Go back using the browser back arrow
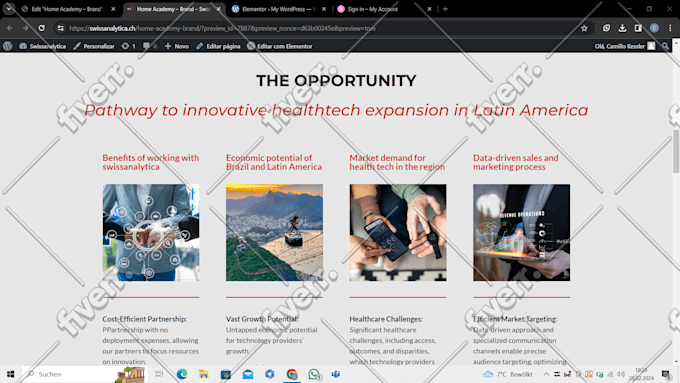Viewport: 680px width, 383px height. [10, 28]
